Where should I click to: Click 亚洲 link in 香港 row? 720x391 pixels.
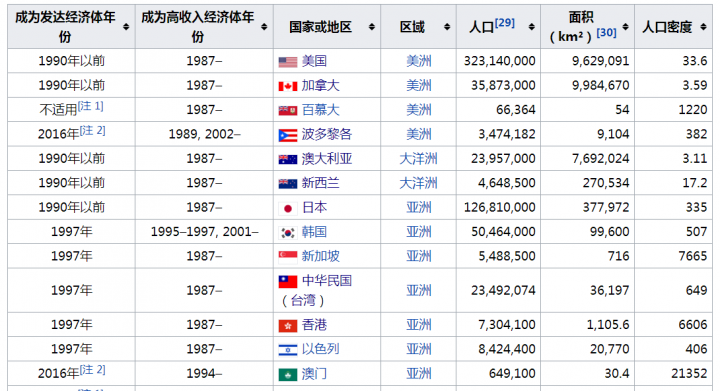(x=418, y=325)
